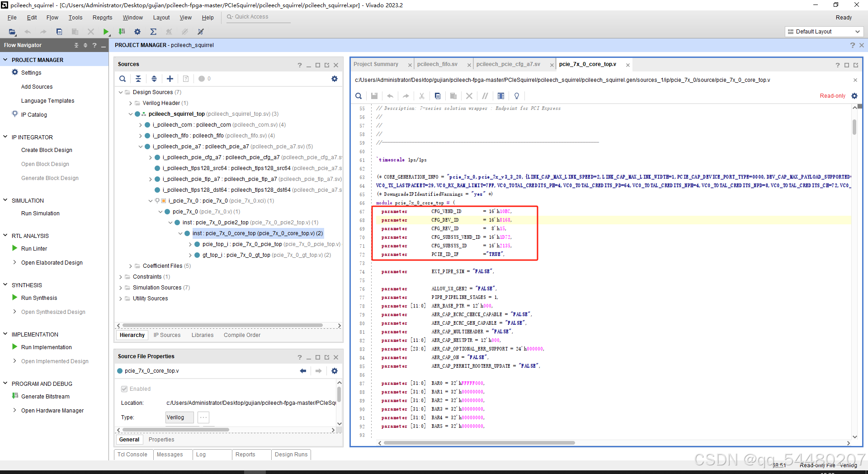
Task: Open the Reports menu
Action: tap(103, 18)
